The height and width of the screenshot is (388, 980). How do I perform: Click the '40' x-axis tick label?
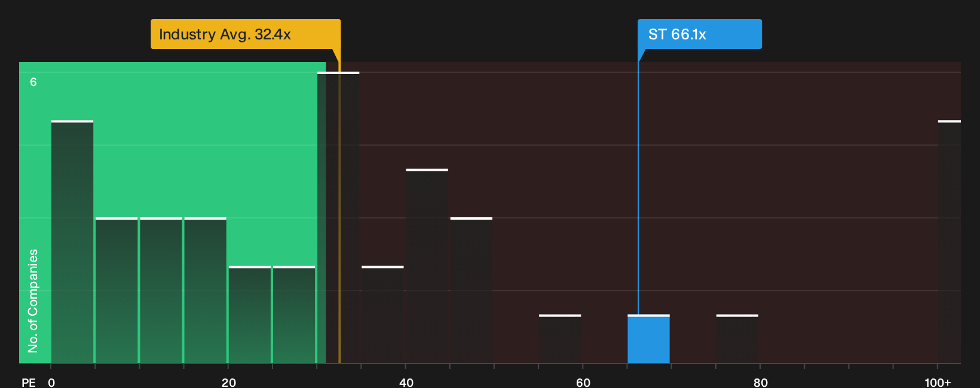click(406, 383)
